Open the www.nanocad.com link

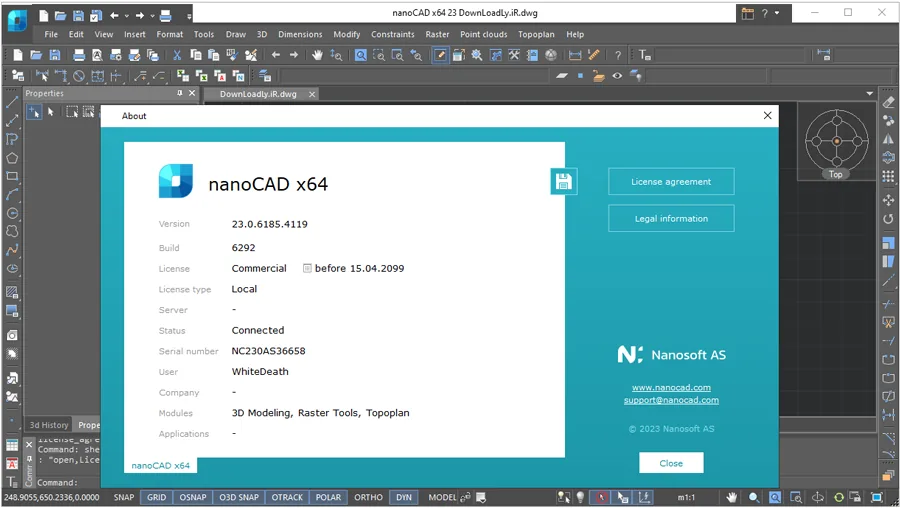click(x=671, y=387)
